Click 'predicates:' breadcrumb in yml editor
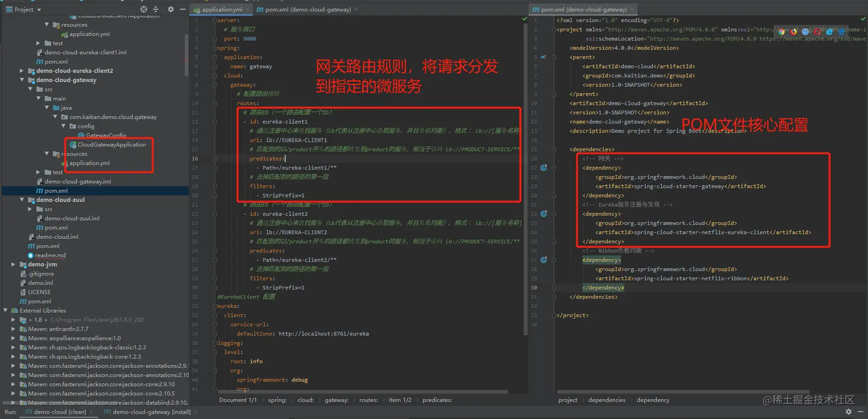The width and height of the screenshot is (868, 419). point(437,400)
